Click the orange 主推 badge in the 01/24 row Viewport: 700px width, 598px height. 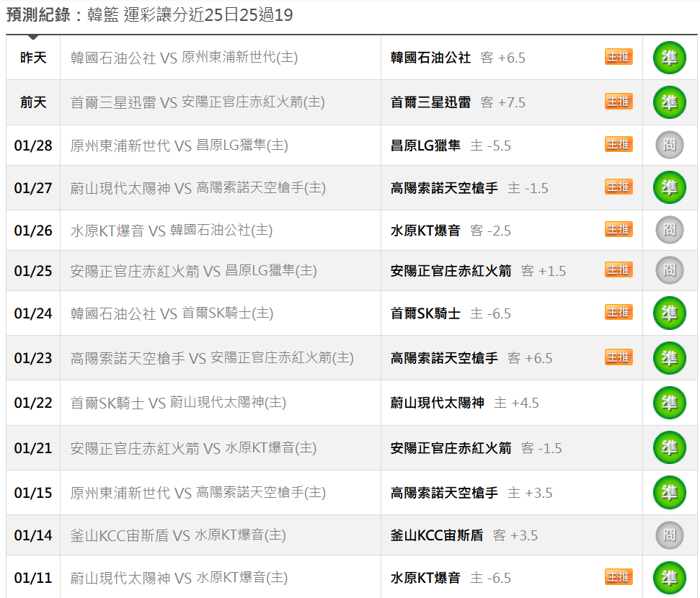click(x=619, y=313)
